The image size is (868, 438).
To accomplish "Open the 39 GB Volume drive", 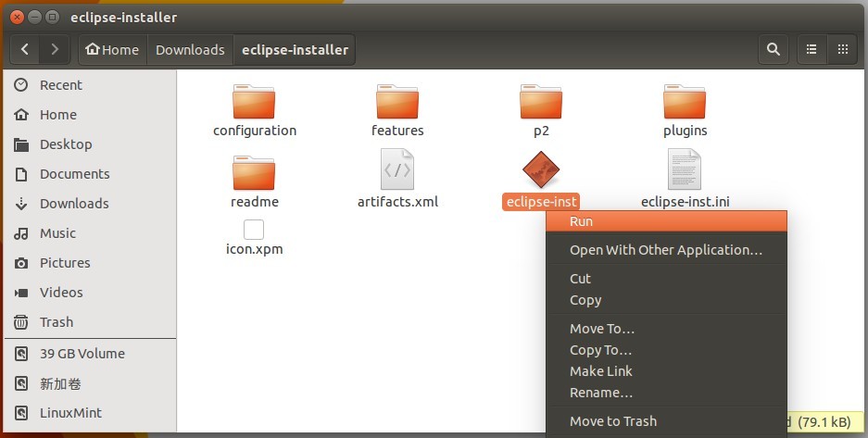I will click(x=90, y=354).
